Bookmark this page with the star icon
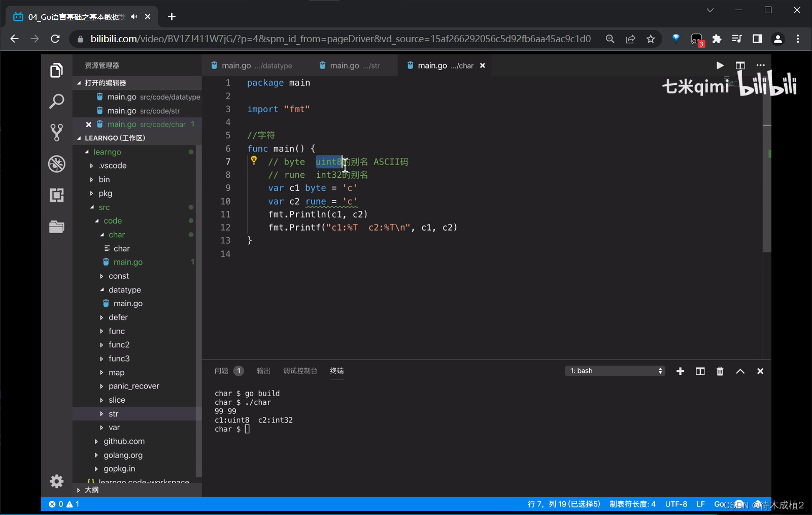This screenshot has width=812, height=515. (x=651, y=39)
